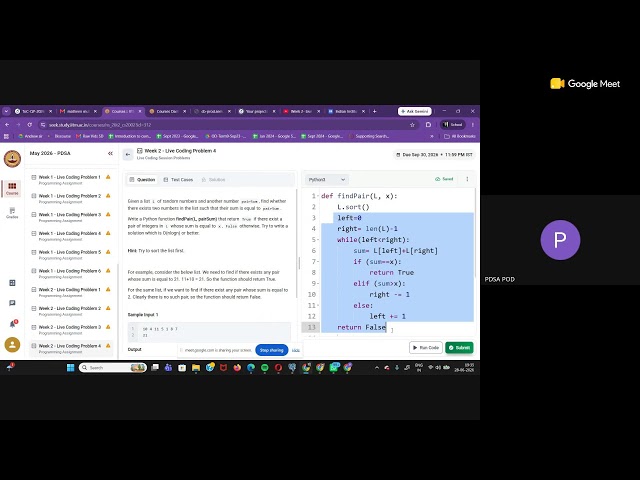This screenshot has width=640, height=480.
Task: Fold the while loop at line 5
Action: (318, 240)
